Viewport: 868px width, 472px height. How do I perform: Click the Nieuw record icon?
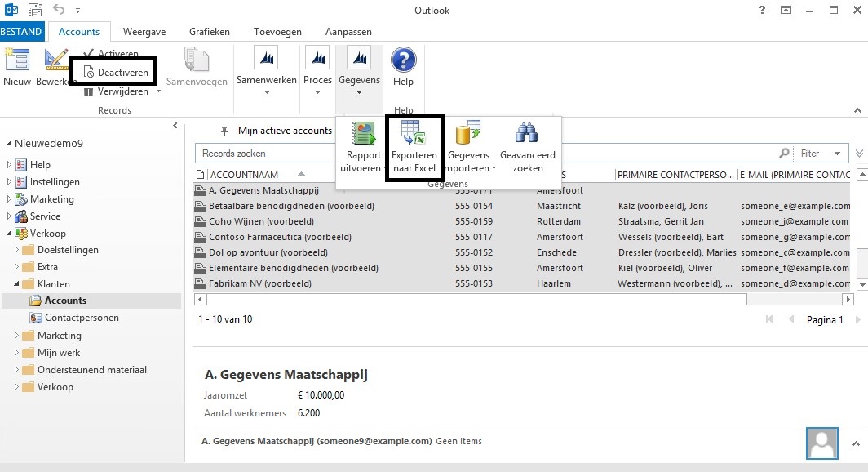(x=17, y=61)
